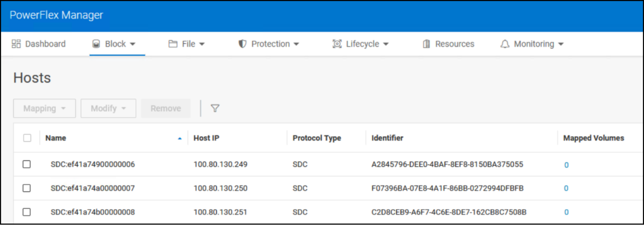Screen dimensions: 644x225
Task: Check the SDC:ef41a74b00000008 row checkbox
Action: point(27,212)
